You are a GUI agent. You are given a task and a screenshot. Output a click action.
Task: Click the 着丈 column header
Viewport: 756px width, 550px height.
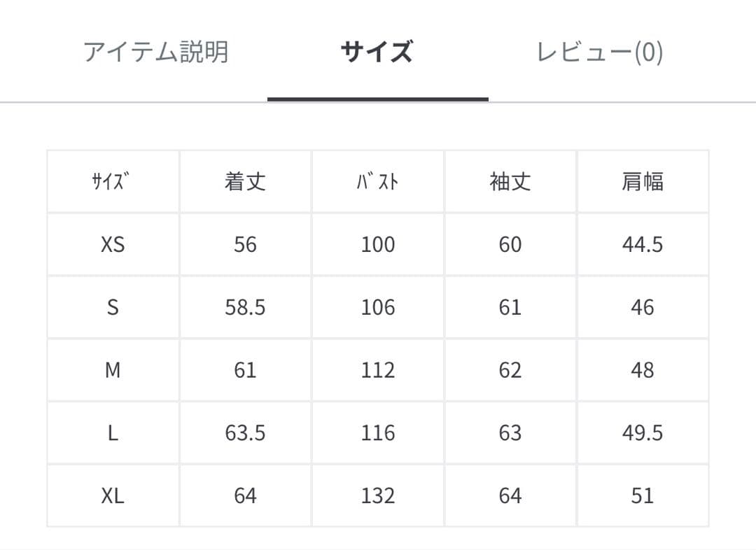(244, 181)
